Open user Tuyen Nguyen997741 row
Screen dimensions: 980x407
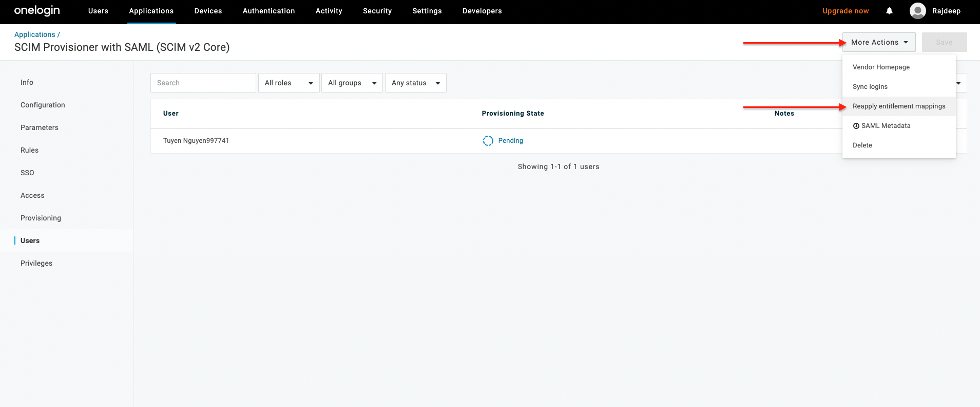[196, 141]
